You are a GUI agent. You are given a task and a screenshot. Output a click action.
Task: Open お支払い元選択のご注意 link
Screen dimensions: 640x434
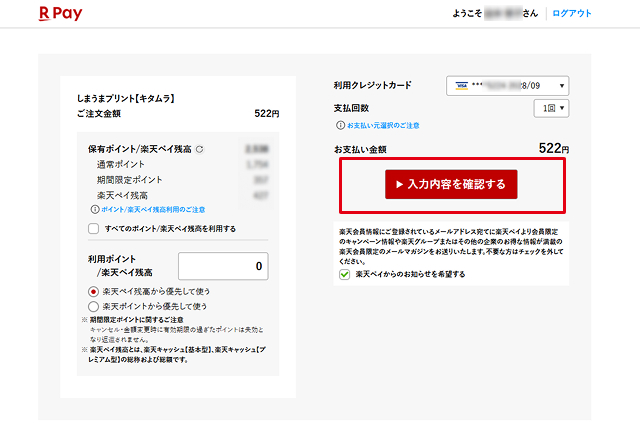tap(383, 125)
